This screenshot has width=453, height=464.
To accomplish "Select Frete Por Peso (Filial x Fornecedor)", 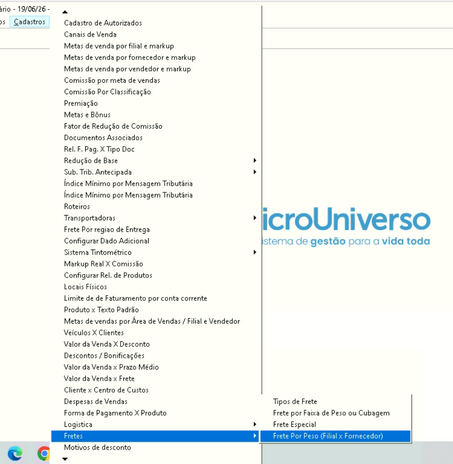I will (x=335, y=436).
